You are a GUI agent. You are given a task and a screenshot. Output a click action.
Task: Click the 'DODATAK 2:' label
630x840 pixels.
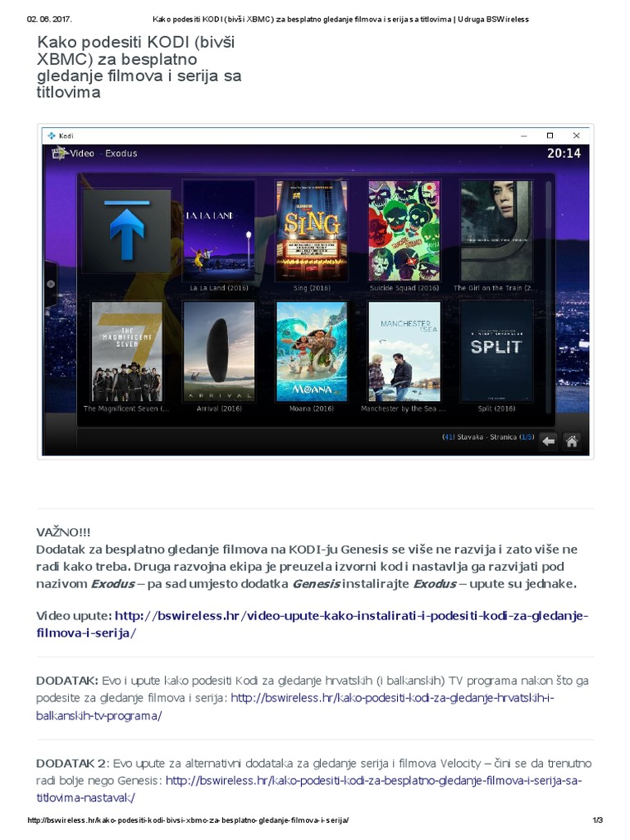pos(72,764)
